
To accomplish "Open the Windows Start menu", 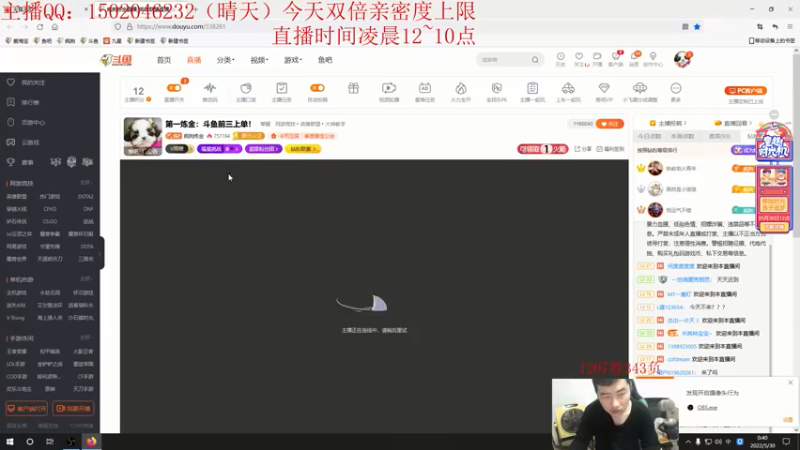I will [x=10, y=442].
